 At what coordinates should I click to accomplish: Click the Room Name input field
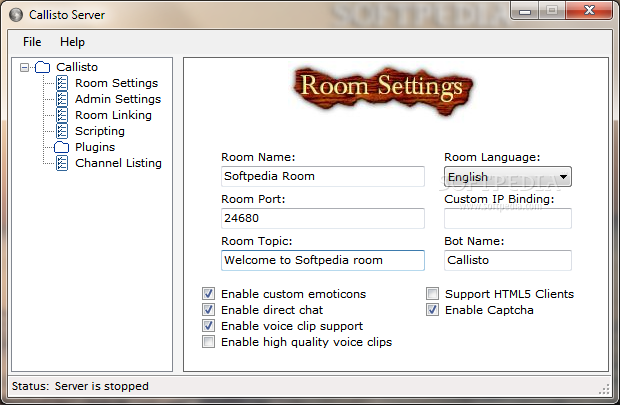coord(323,176)
